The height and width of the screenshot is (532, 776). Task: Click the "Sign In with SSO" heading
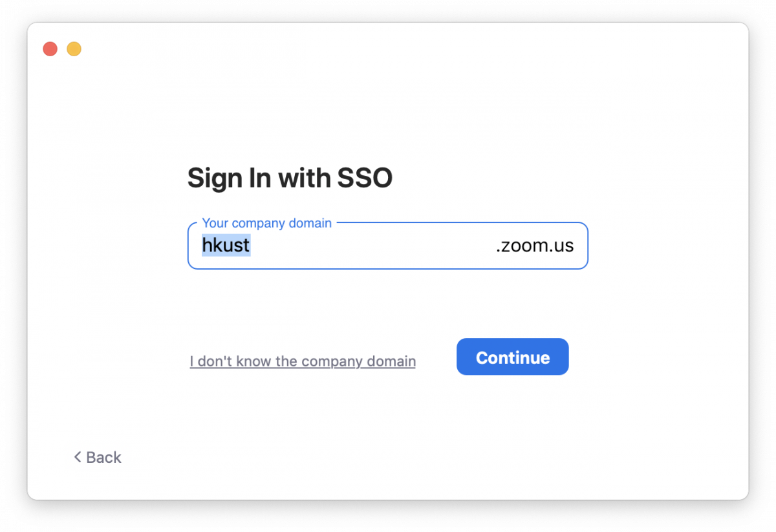tap(290, 178)
